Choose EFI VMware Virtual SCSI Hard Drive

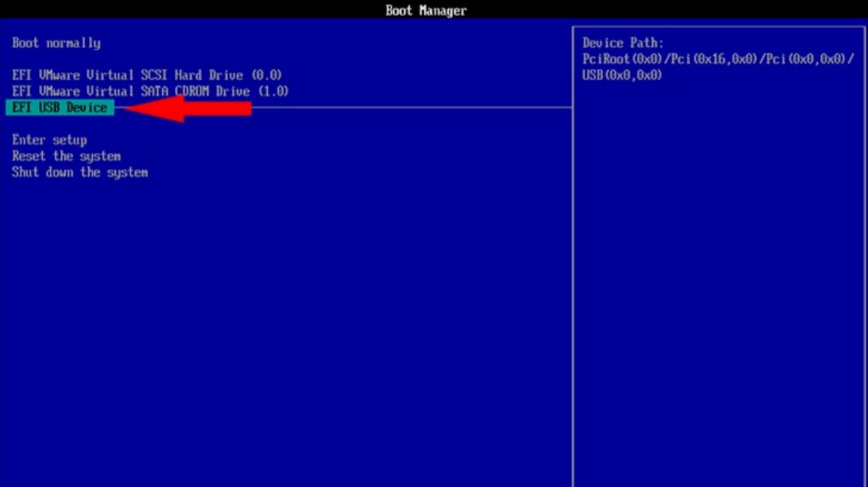(147, 75)
